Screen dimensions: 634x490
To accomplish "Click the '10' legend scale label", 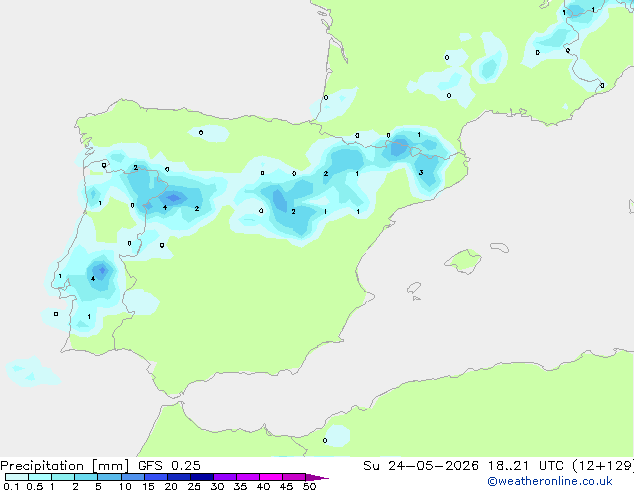I will tap(125, 486).
